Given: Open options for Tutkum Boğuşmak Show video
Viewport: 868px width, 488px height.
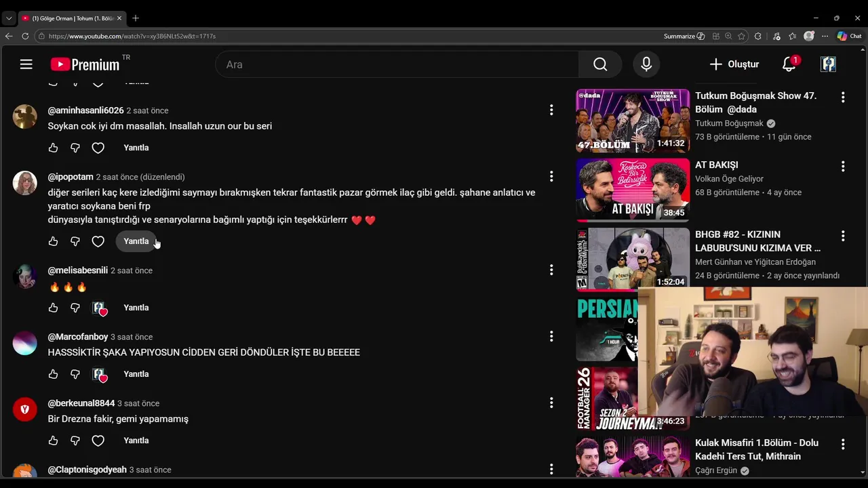Looking at the screenshot, I should coord(843,98).
